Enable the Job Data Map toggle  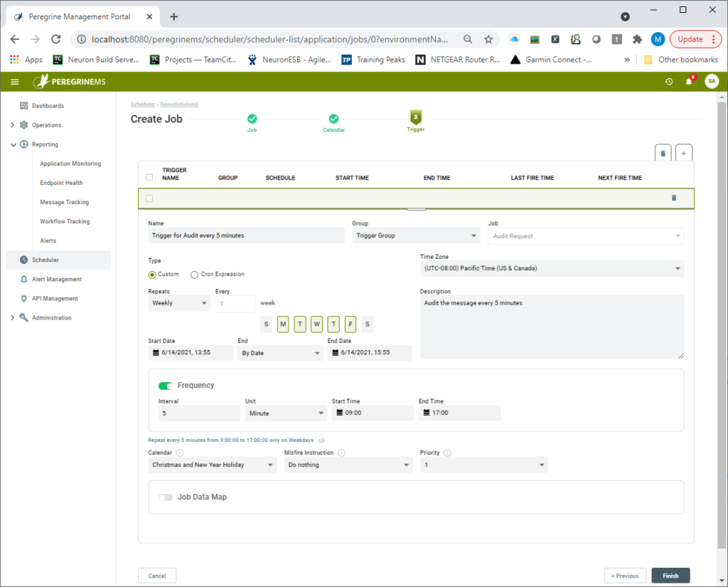click(x=165, y=497)
